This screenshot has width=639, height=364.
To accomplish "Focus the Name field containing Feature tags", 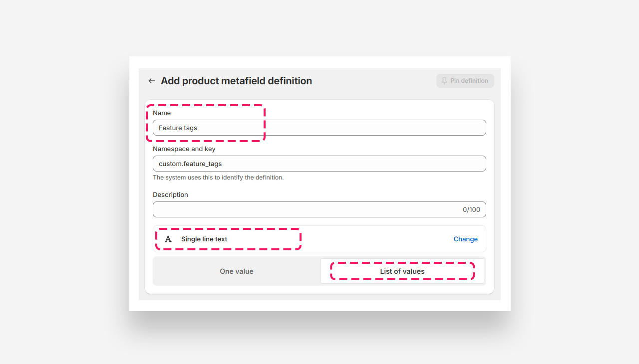I will (319, 128).
